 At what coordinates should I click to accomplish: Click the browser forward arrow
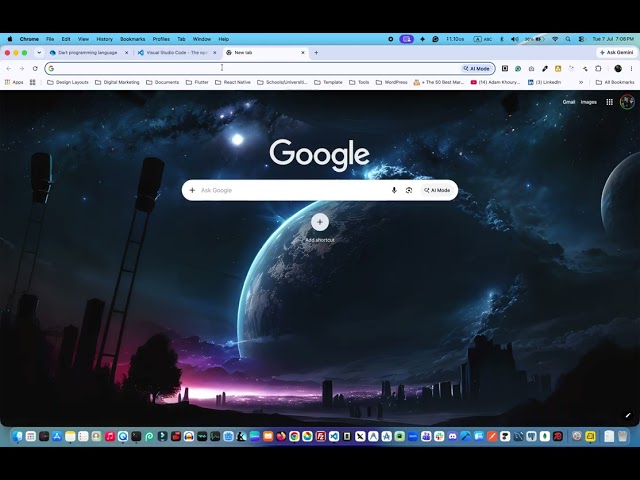point(22,69)
